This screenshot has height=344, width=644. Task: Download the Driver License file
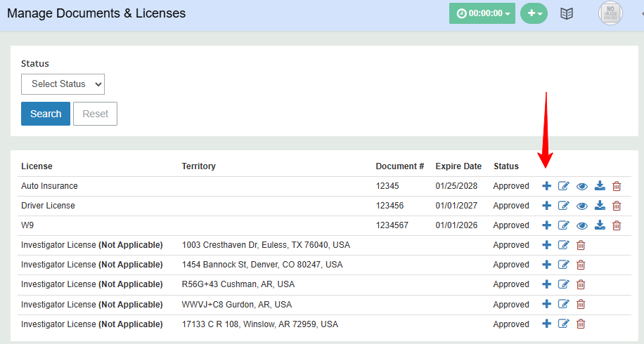600,206
